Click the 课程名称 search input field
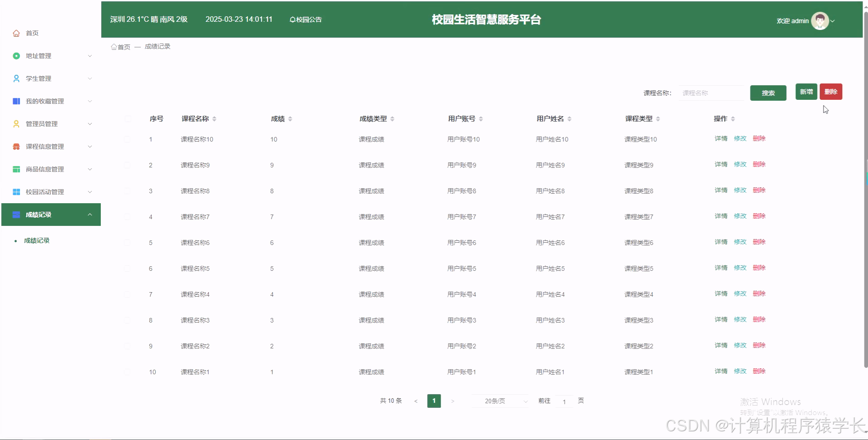The height and width of the screenshot is (440, 868). pyautogui.click(x=712, y=93)
